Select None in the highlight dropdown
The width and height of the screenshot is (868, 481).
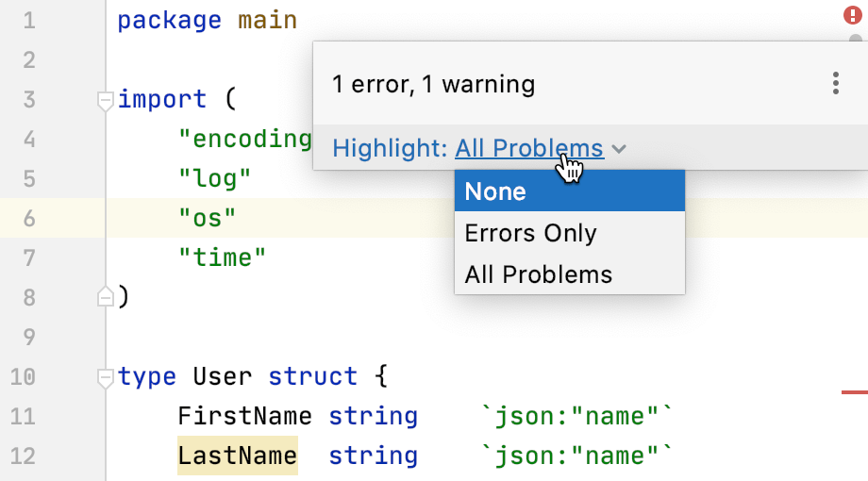[569, 191]
